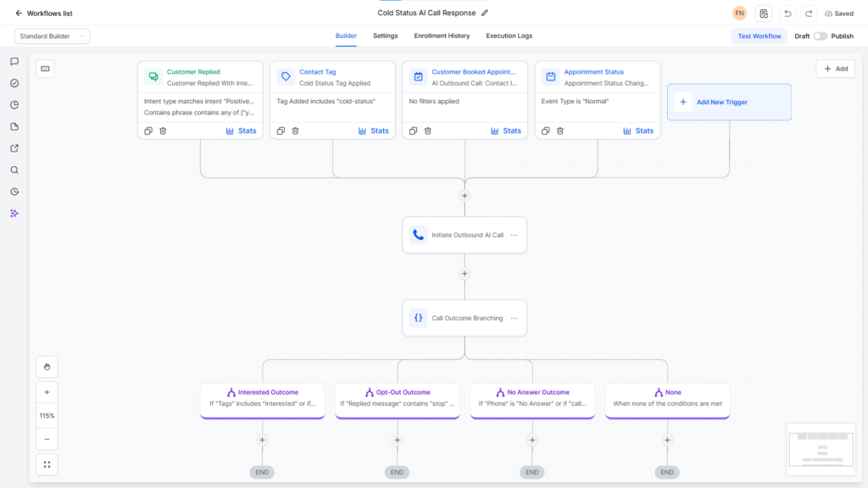
Task: Click the undo arrow icon
Action: coord(787,14)
